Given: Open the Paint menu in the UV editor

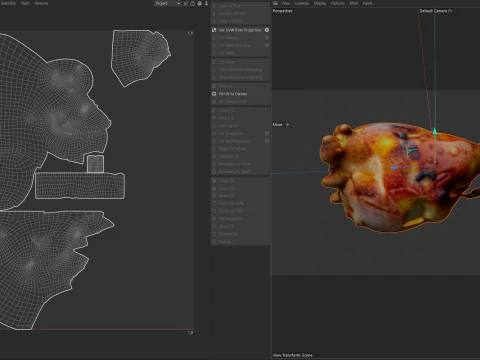Looking at the screenshot, I should [x=25, y=3].
